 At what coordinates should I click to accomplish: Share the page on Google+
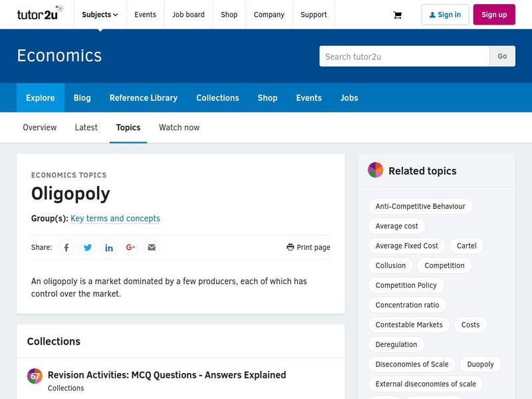pos(130,247)
